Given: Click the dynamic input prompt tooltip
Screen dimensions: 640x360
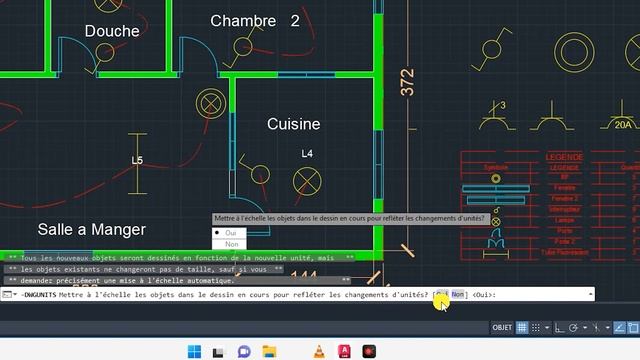Looking at the screenshot, I should click(x=351, y=219).
